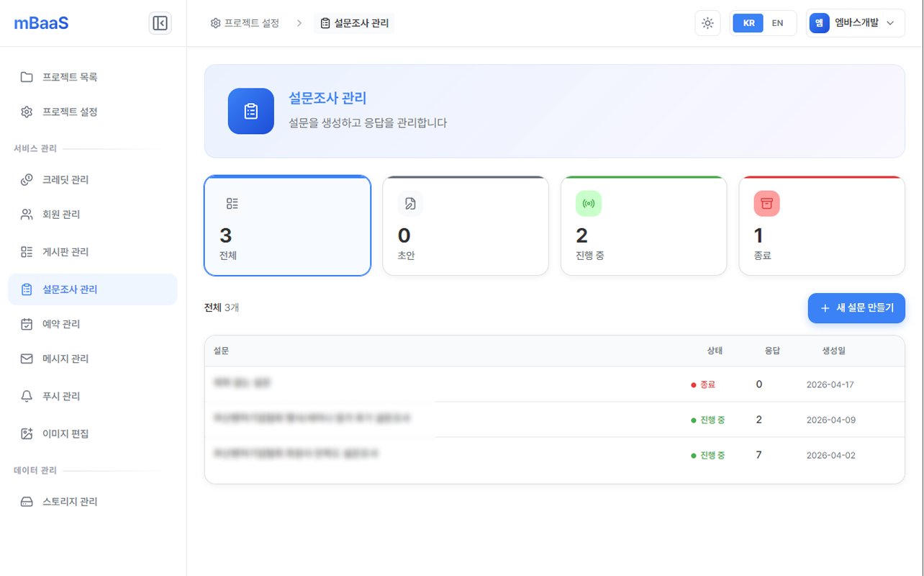
Task: Go to 크레딧 관리
Action: click(93, 179)
